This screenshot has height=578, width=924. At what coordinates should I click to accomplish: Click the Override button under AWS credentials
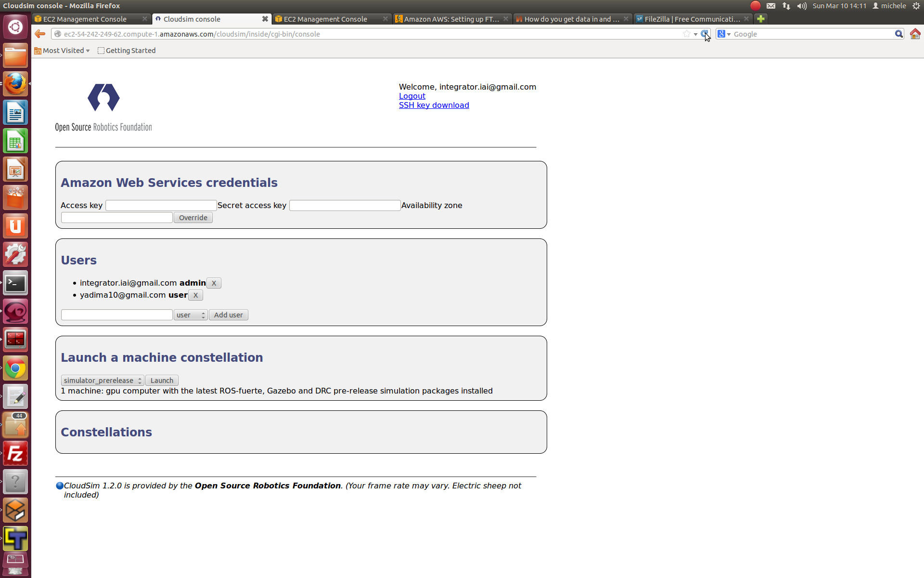point(192,217)
